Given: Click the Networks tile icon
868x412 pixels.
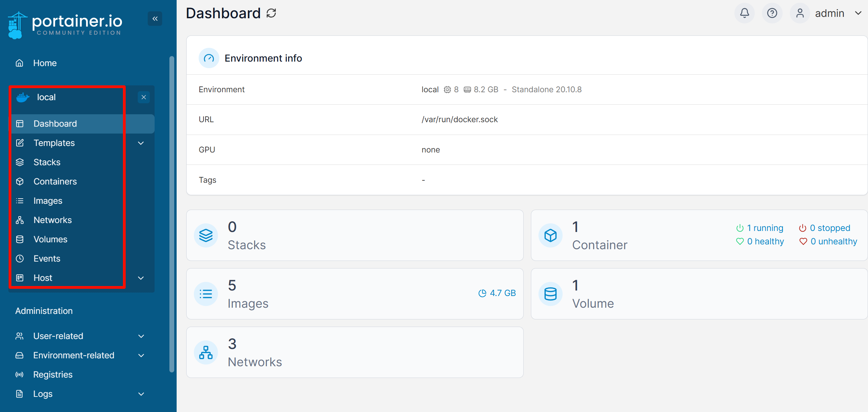Looking at the screenshot, I should [x=206, y=352].
